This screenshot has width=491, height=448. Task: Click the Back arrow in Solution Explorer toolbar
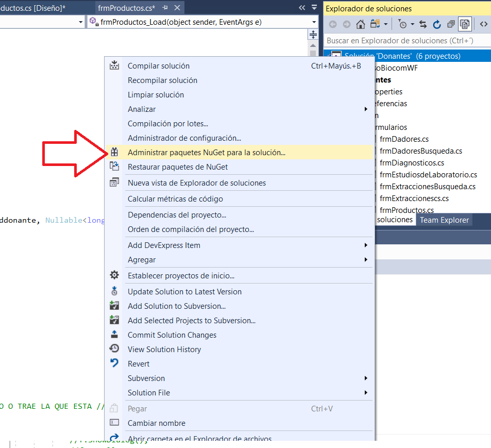(x=333, y=24)
